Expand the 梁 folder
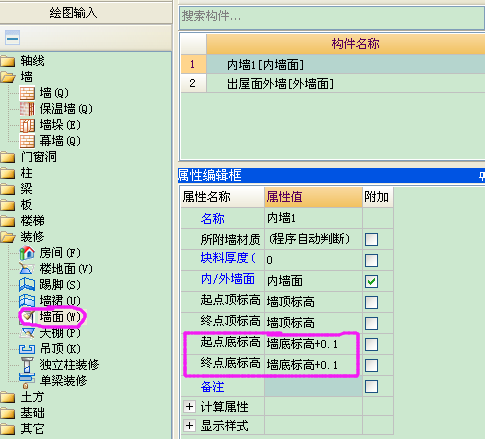 (x=8, y=189)
